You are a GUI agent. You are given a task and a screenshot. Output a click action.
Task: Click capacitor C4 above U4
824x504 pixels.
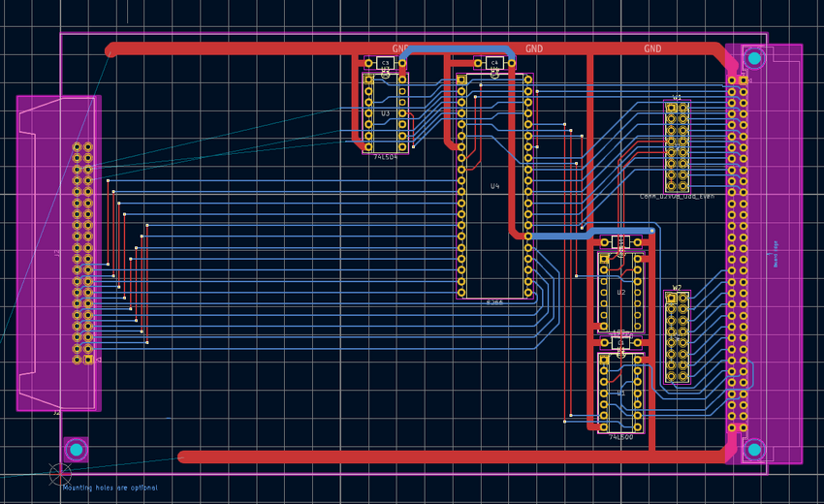pyautogui.click(x=494, y=63)
